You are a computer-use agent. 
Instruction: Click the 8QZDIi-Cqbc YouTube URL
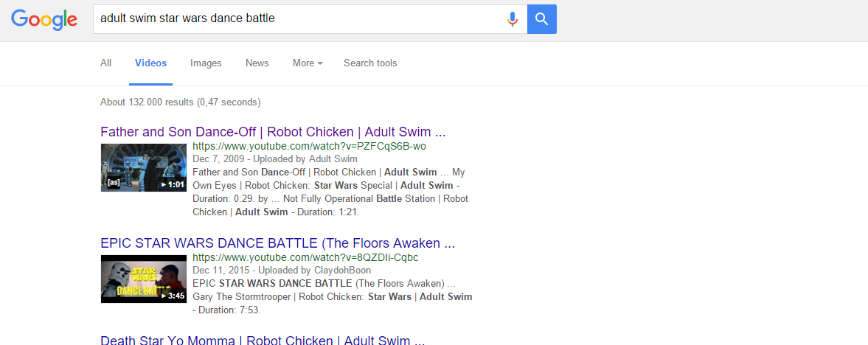pyautogui.click(x=305, y=258)
